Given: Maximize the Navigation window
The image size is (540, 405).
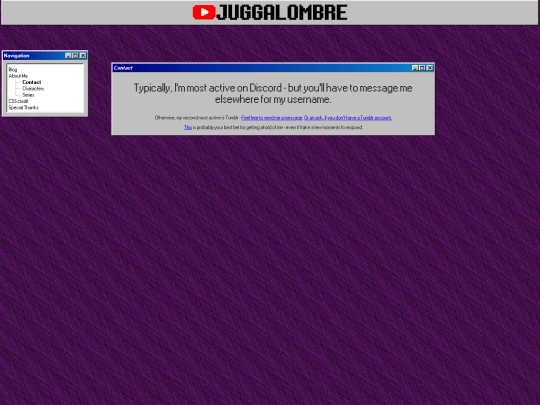Looking at the screenshot, I should pos(75,55).
